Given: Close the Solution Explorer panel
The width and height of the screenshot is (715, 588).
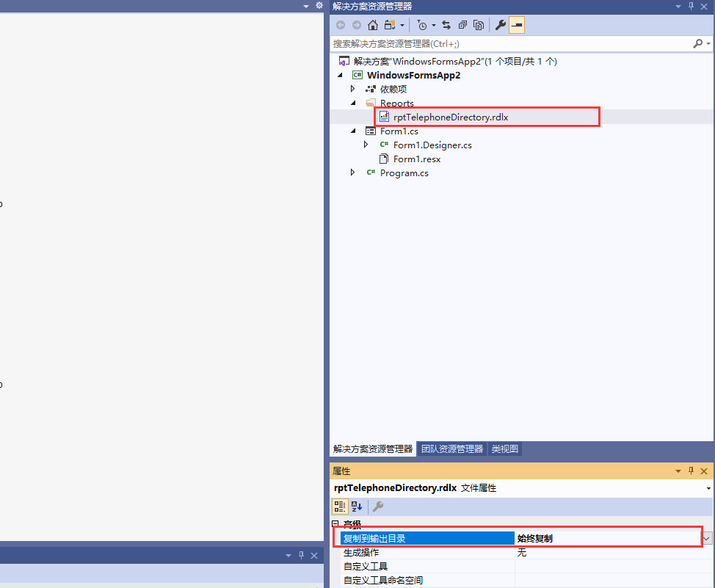Looking at the screenshot, I should pos(704,7).
